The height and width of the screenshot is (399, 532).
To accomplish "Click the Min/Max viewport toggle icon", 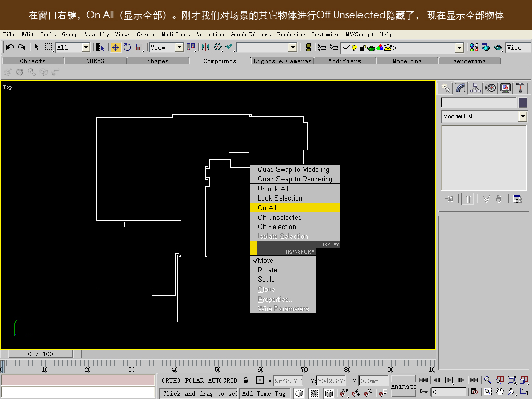I will click(524, 392).
